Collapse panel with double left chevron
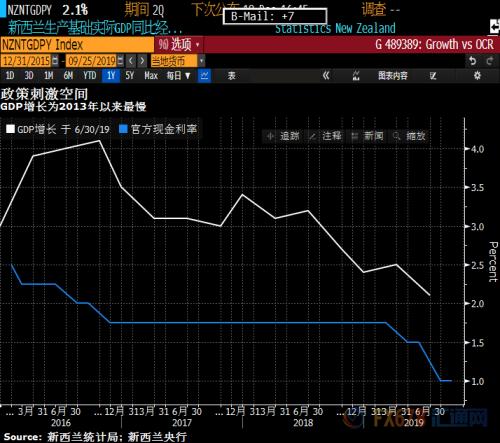Image resolution: width=500 pixels, height=443 pixels. point(326,76)
